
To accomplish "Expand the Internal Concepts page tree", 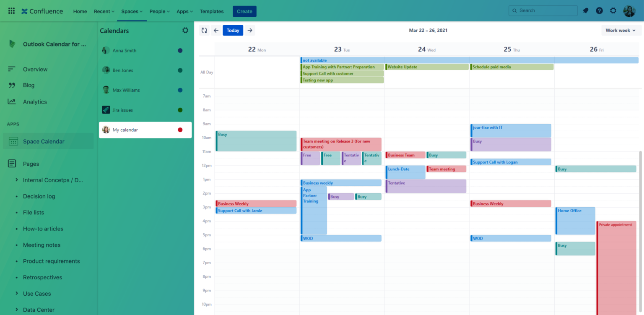I will point(16,180).
